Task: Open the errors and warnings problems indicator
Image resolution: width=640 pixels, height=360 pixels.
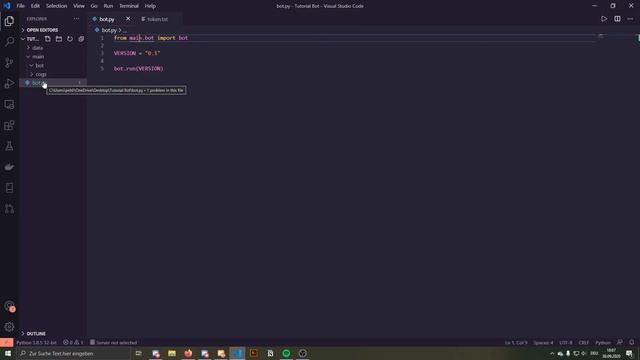Action: [x=73, y=342]
